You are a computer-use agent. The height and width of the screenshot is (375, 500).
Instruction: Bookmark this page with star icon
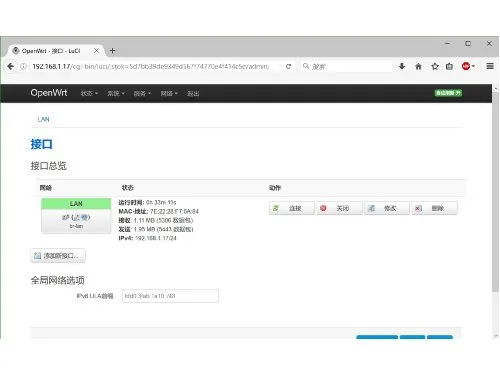coord(435,66)
